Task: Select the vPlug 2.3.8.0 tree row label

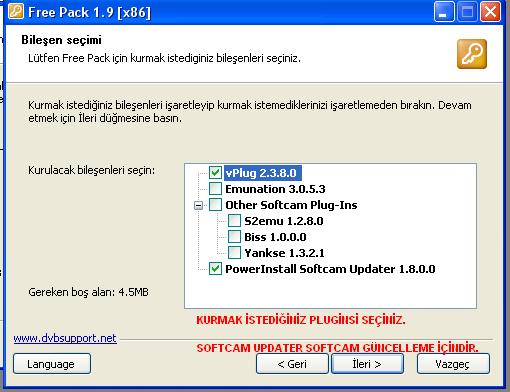Action: pyautogui.click(x=263, y=173)
